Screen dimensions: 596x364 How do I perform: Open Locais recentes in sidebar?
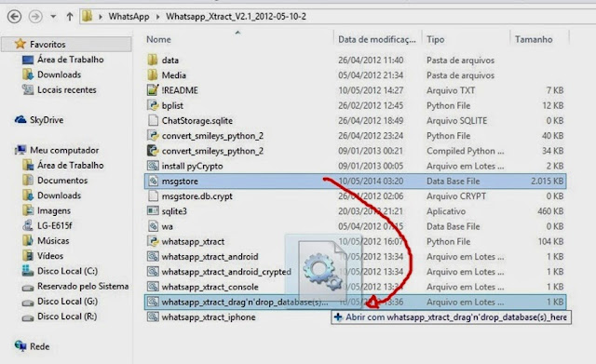[x=66, y=90]
